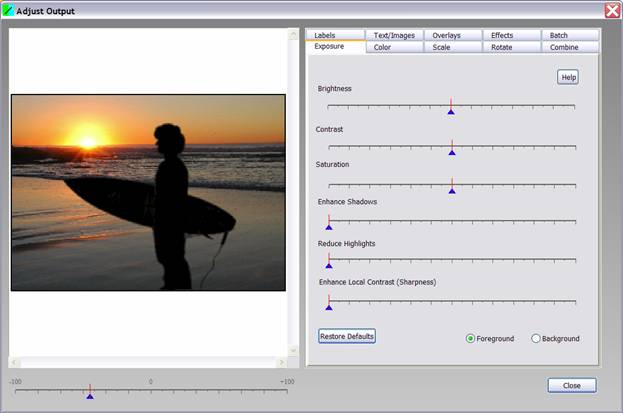Open the Scale tab
This screenshot has width=623, height=413.
pyautogui.click(x=453, y=47)
